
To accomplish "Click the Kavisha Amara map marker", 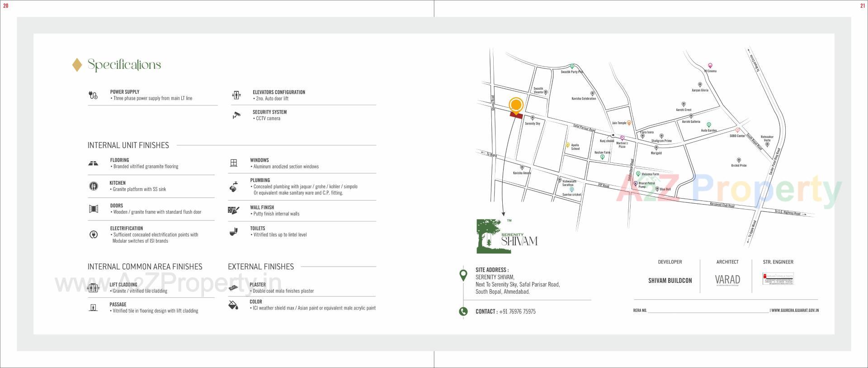I will pyautogui.click(x=522, y=167).
